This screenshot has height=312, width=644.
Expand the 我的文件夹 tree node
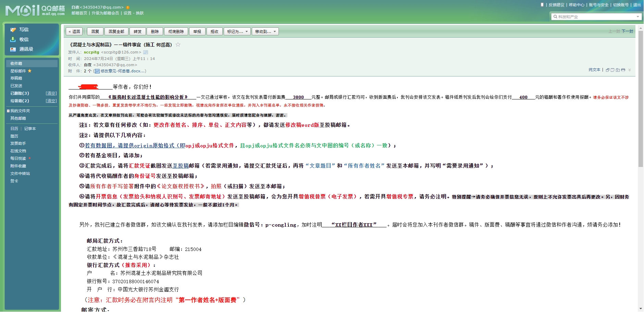click(8, 111)
